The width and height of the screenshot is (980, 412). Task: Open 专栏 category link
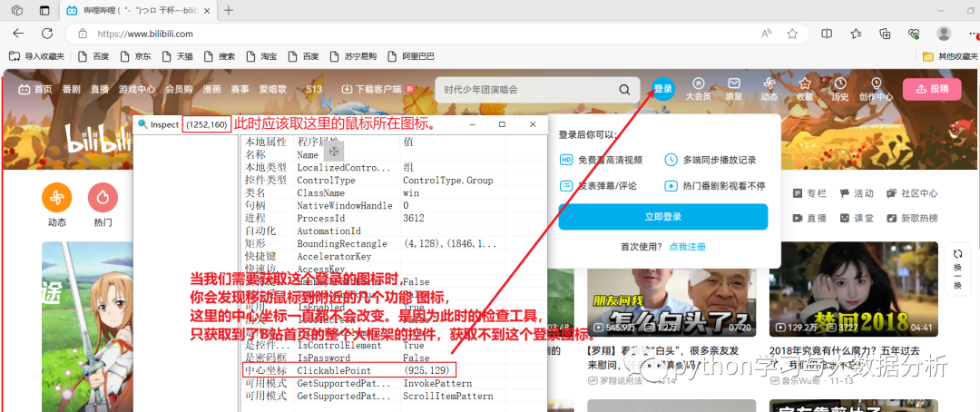[809, 193]
